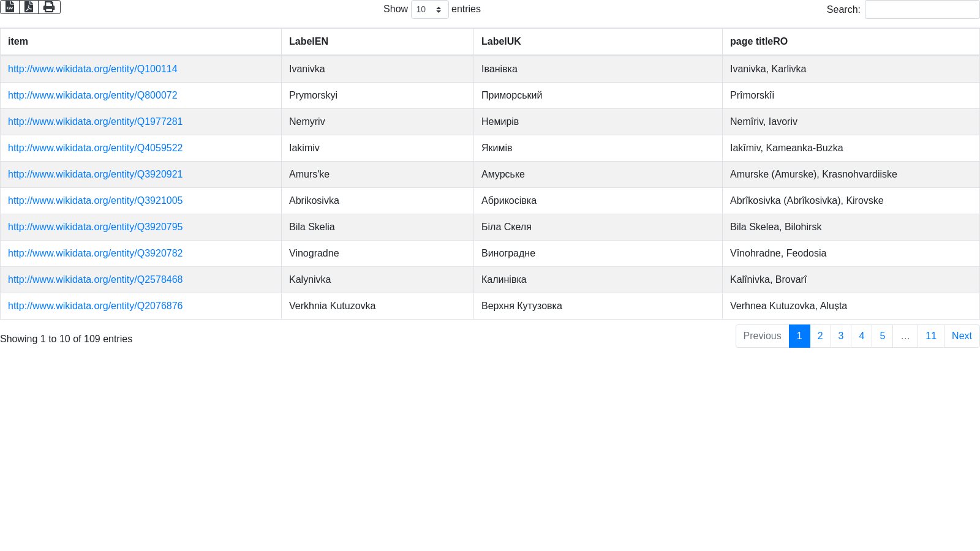Viewport: 980px width, 551px height.
Task: Jump to page 5 of results
Action: pyautogui.click(x=882, y=336)
